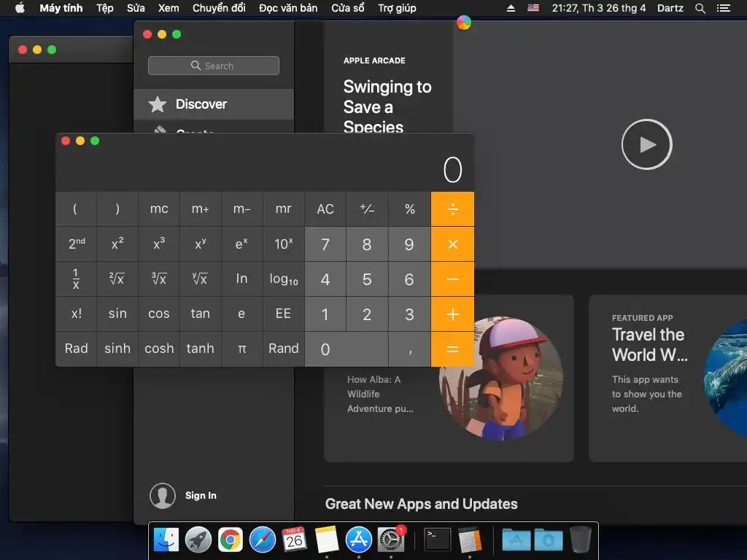Select Discover in App Store sidebar
This screenshot has height=560, width=747.
coord(214,104)
